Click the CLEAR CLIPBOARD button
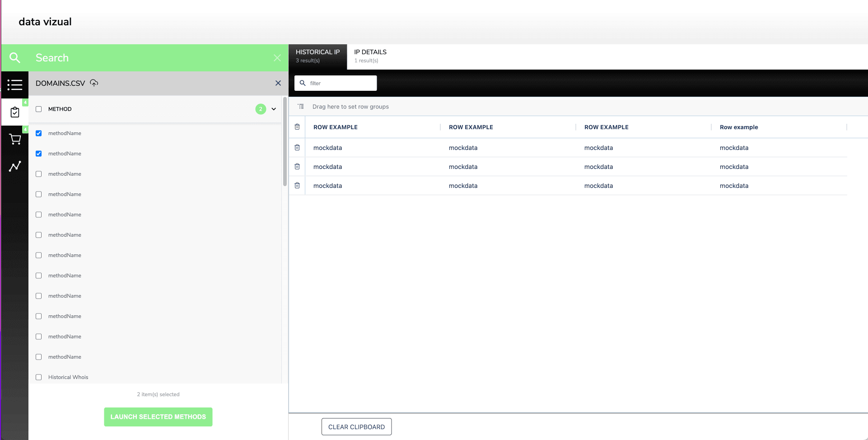 [356, 426]
